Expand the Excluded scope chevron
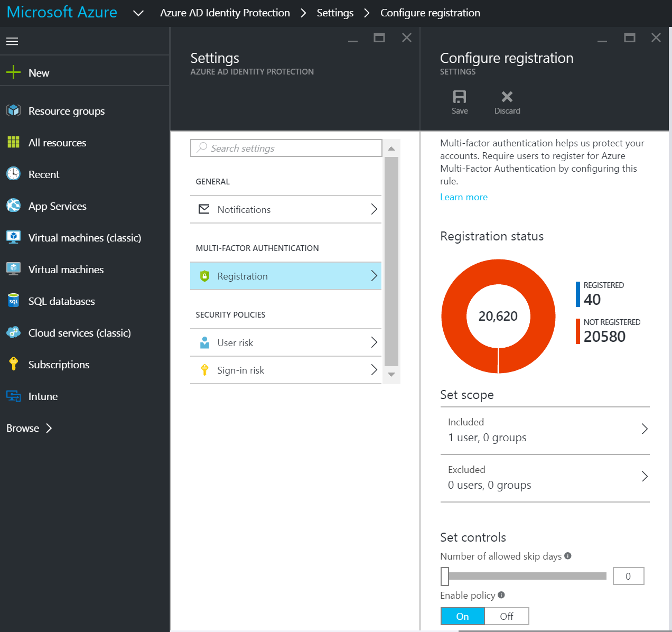Screen dimensions: 672x632 pos(645,476)
